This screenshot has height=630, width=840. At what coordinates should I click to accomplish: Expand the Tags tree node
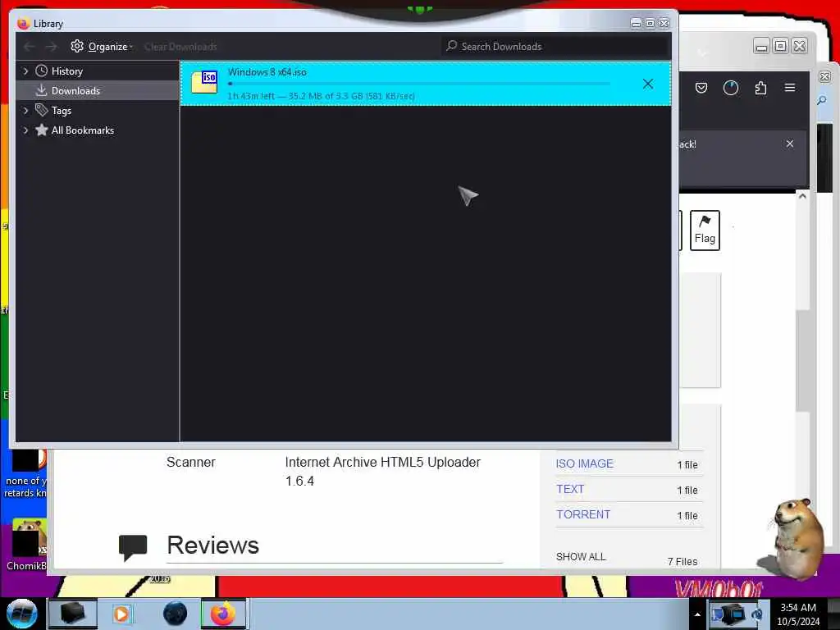25,111
